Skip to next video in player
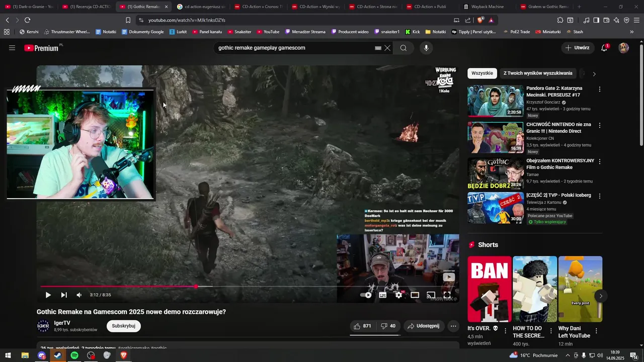The width and height of the screenshot is (644, 362). point(64,295)
